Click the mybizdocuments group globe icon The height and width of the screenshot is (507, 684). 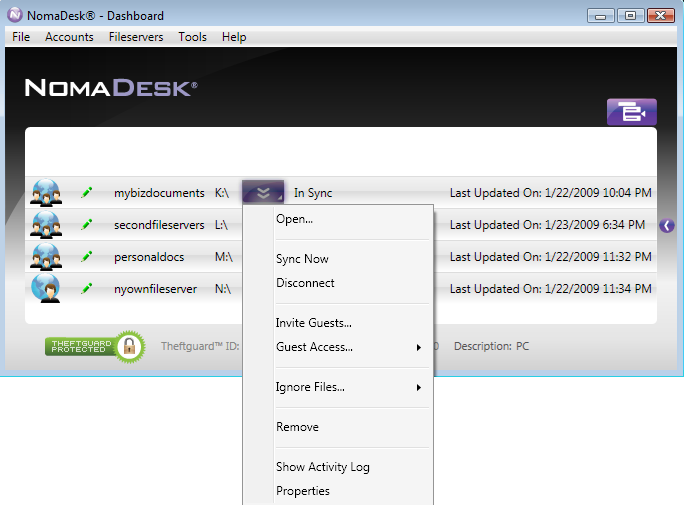(x=46, y=192)
